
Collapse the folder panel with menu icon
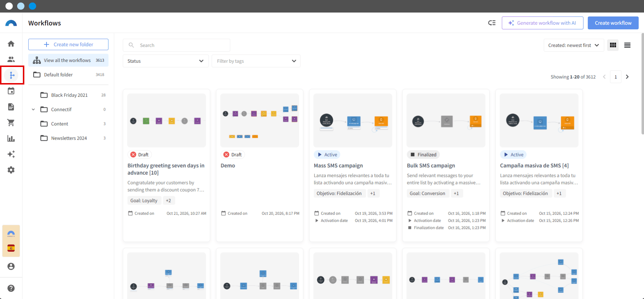point(492,23)
